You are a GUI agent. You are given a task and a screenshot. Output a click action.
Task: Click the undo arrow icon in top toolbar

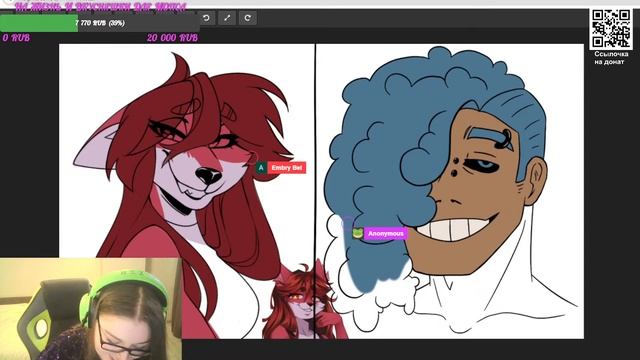(x=207, y=18)
